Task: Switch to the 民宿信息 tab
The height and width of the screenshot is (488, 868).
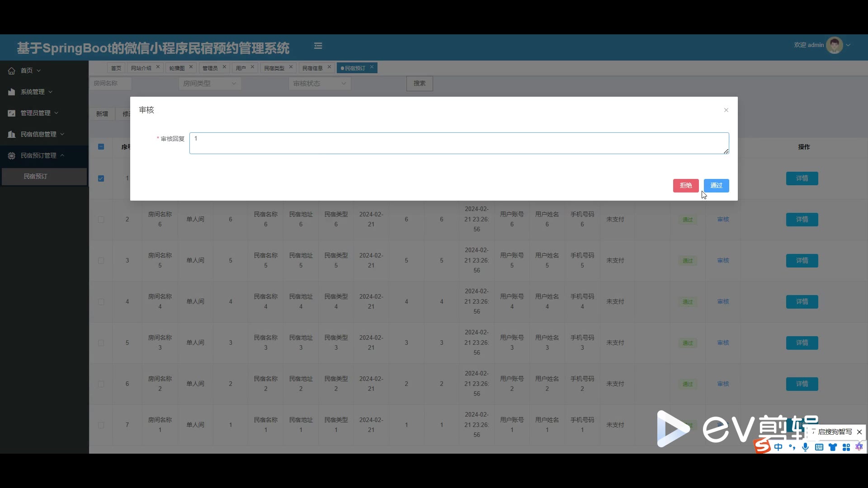Action: [312, 68]
